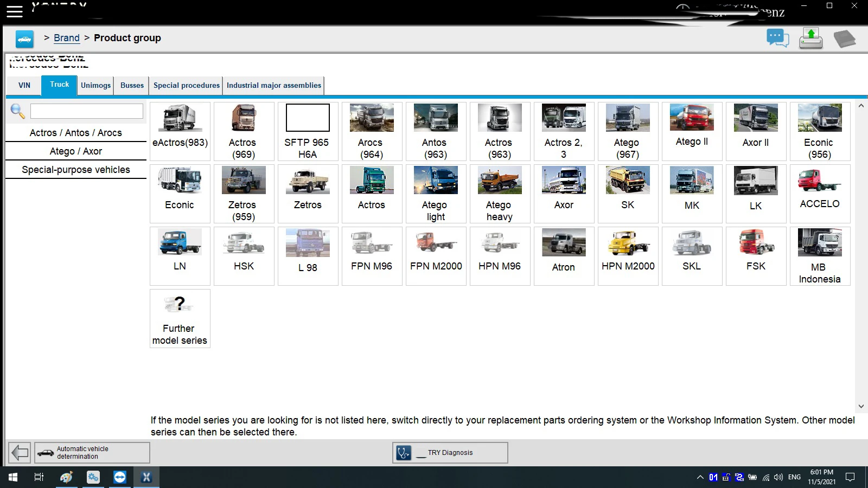Select the Industrial major assemblies tab
The height and width of the screenshot is (488, 868).
coord(274,85)
